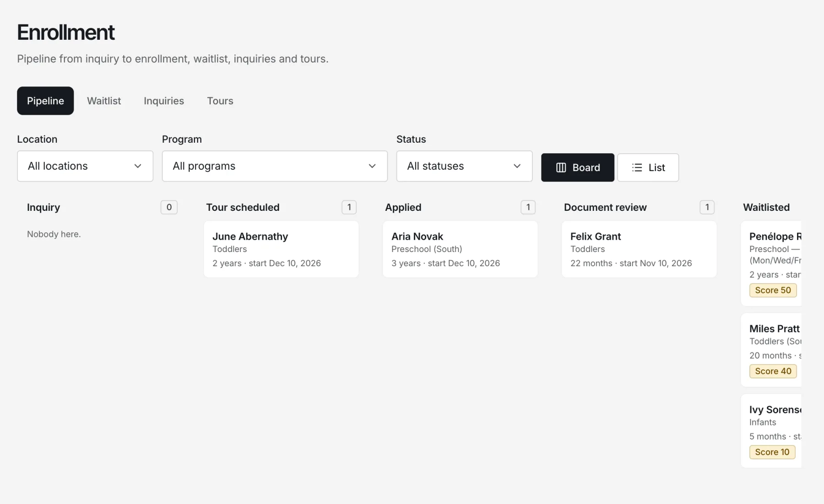
Task: Open Felix Grant's document review card
Action: [639, 249]
